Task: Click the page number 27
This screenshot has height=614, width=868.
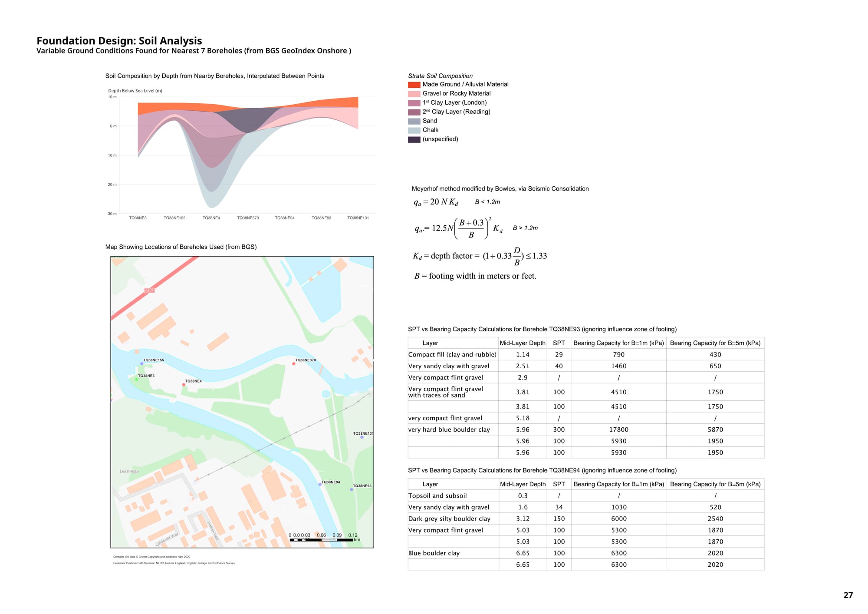Action: (848, 595)
